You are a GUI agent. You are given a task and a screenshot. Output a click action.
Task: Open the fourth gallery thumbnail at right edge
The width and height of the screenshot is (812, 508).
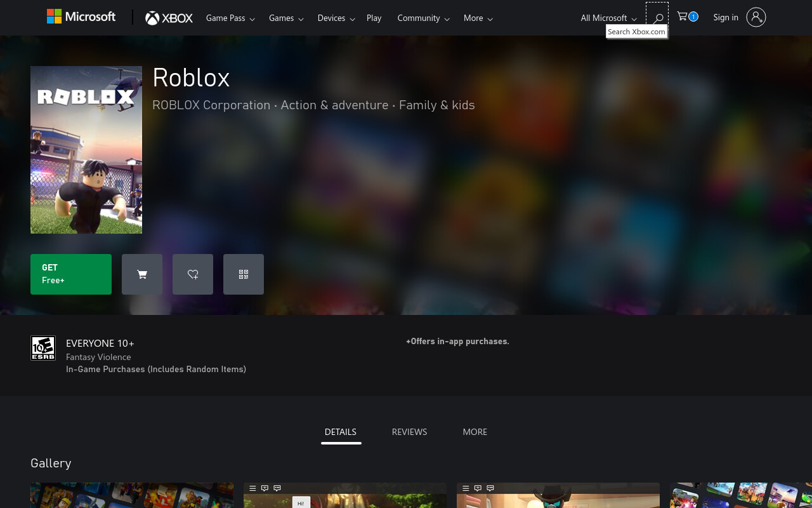741,495
